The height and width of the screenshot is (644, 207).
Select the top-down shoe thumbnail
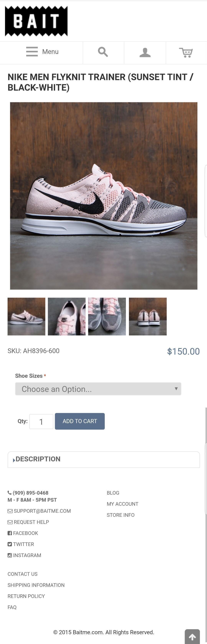pyautogui.click(x=107, y=316)
